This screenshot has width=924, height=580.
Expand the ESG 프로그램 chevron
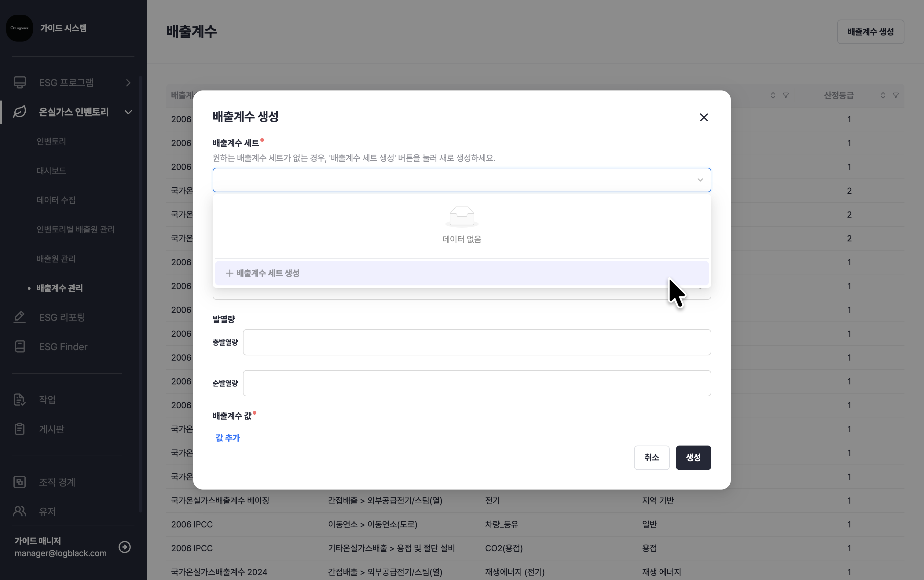pos(128,83)
